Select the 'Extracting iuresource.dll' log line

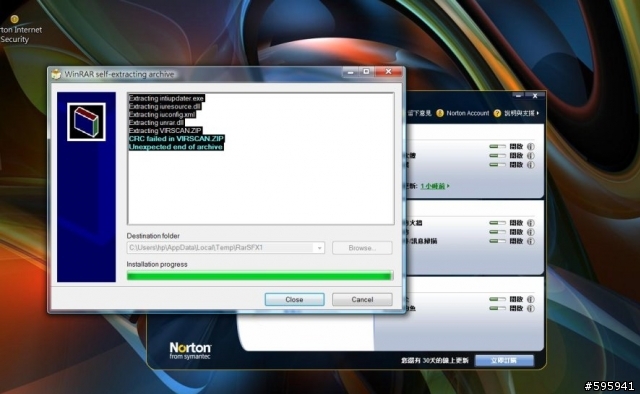[x=164, y=107]
